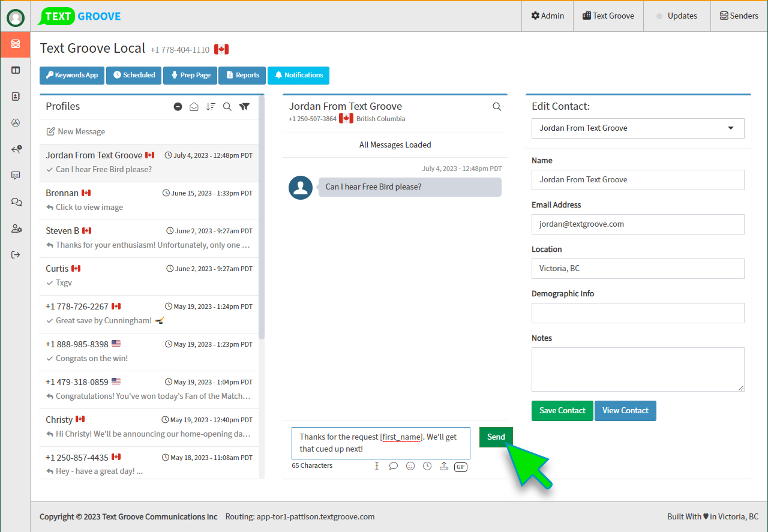
Task: Open the Senders menu
Action: tap(739, 16)
